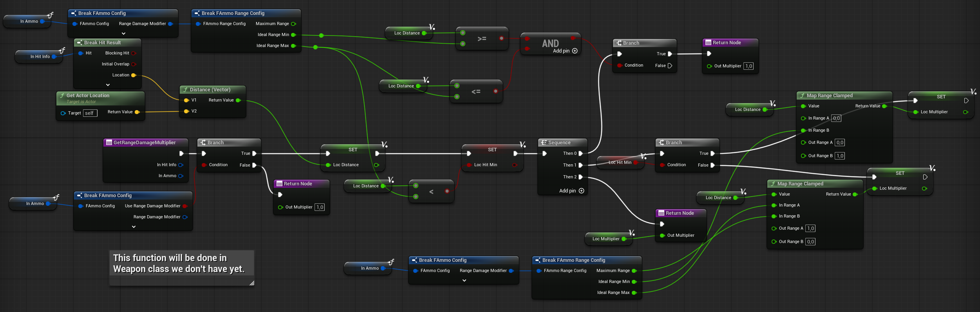This screenshot has height=312, width=980.
Task: Click the Break Hit Result header icon
Action: [80, 43]
